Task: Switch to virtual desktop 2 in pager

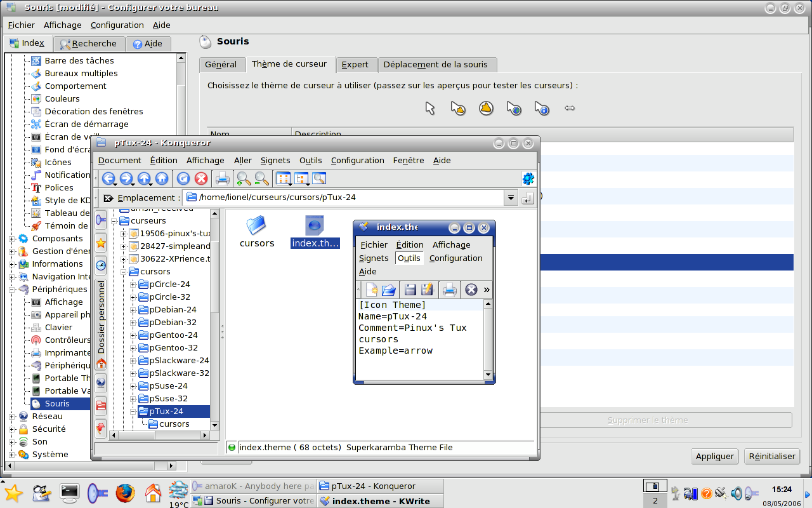Action: [x=655, y=500]
